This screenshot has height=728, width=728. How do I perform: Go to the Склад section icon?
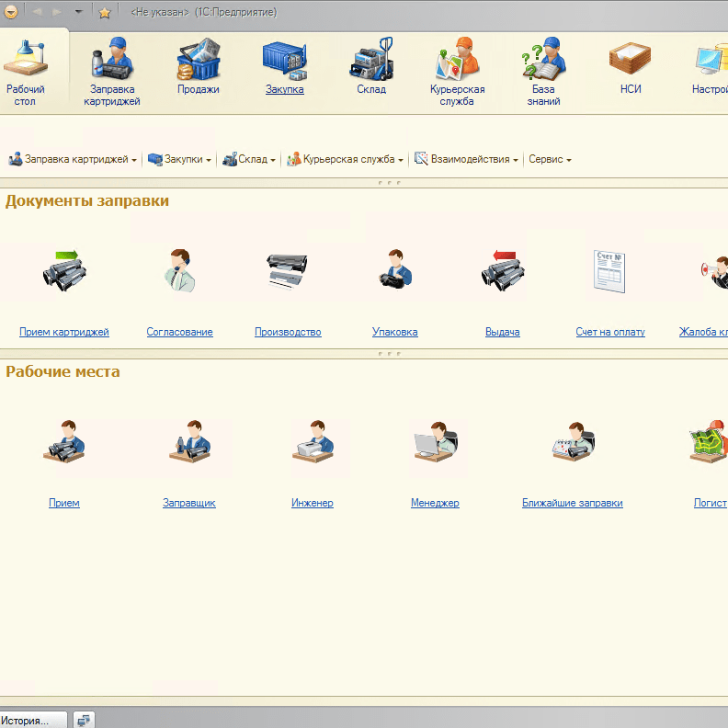[371, 59]
